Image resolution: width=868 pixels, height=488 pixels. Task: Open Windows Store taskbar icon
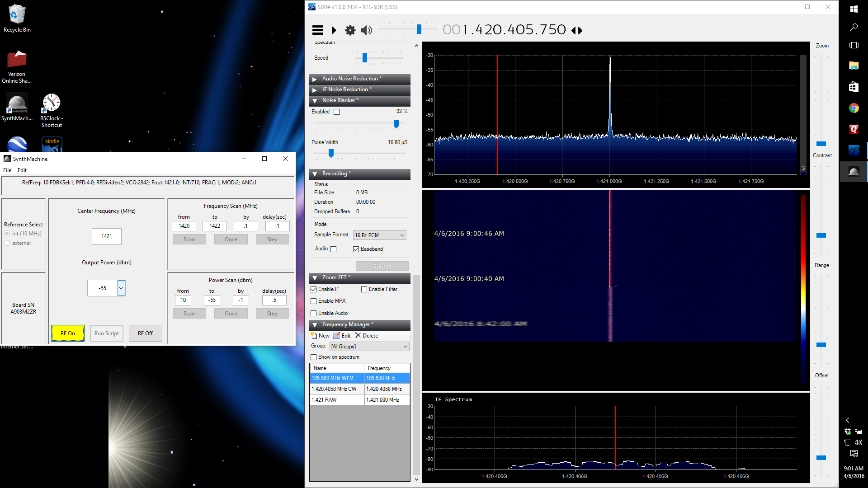[x=854, y=87]
